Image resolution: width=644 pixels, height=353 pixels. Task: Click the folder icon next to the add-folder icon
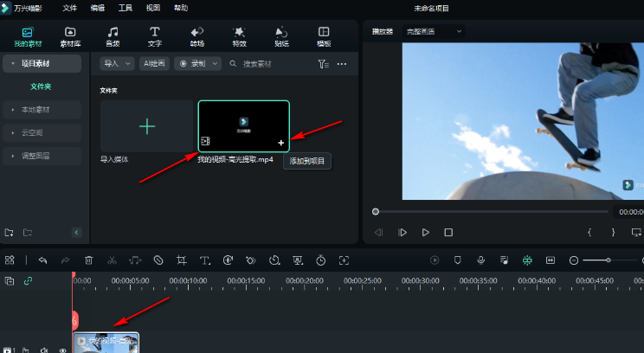click(x=28, y=233)
